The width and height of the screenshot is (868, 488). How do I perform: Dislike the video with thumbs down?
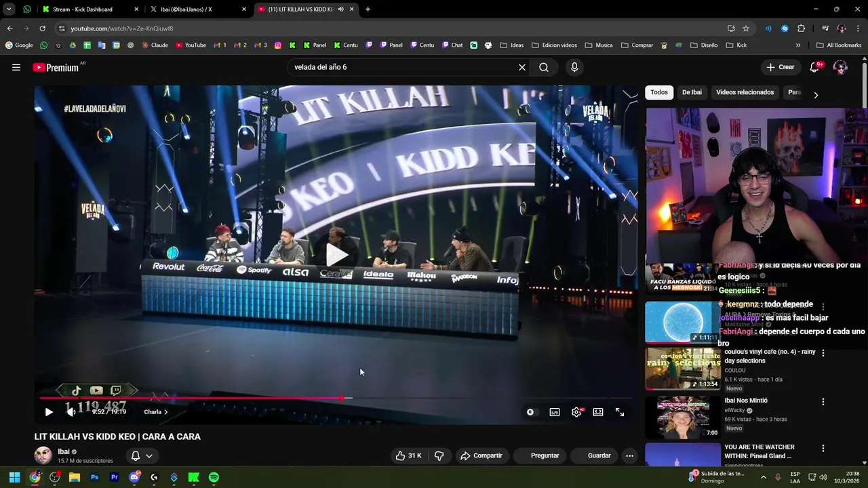tap(439, 455)
